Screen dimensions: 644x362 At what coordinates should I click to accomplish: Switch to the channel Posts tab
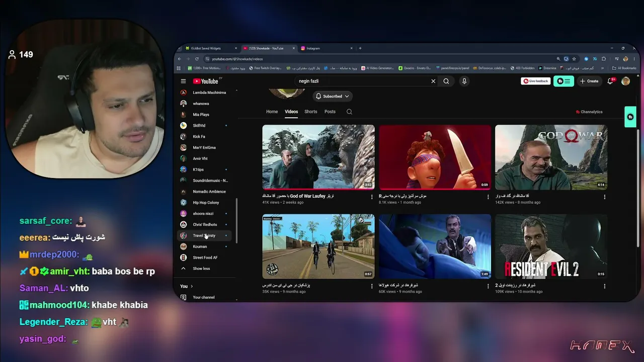click(x=330, y=112)
